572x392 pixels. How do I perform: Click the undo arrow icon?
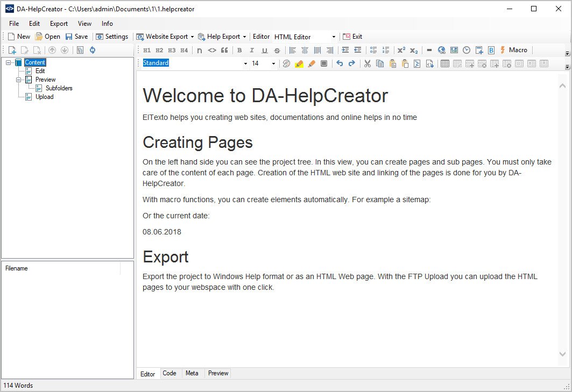point(340,63)
